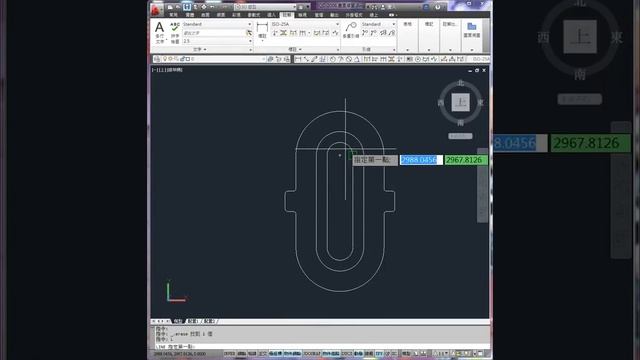
Task: Open the Insert ribbon tab
Action: [x=271, y=15]
